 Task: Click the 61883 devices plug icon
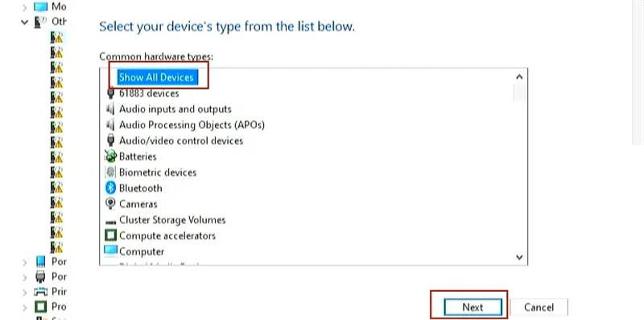click(x=110, y=94)
